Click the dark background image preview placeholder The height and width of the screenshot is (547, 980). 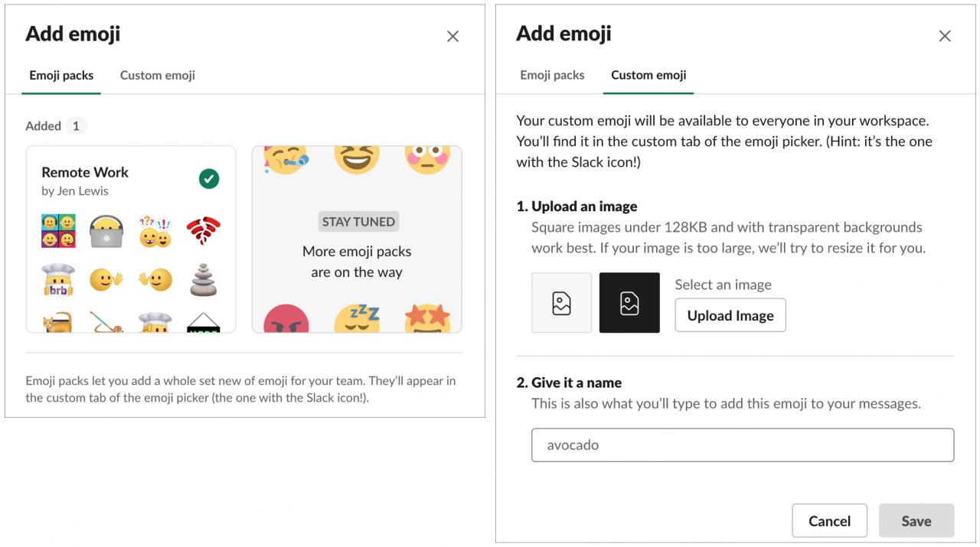629,303
